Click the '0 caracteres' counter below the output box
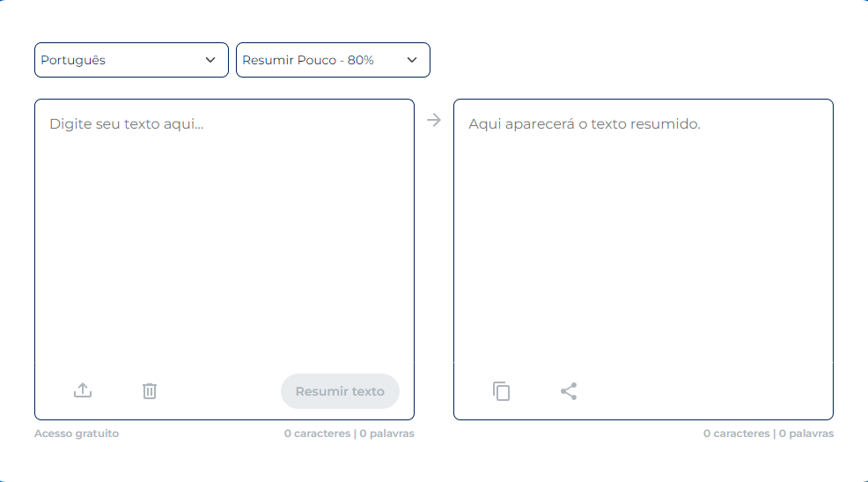 tap(736, 434)
